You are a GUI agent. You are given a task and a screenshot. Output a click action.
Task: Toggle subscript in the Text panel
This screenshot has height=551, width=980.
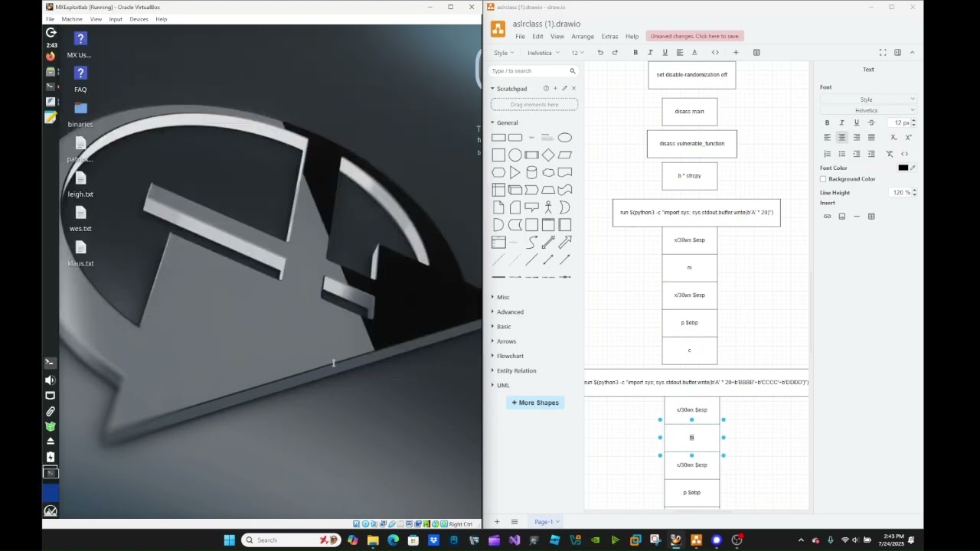tap(893, 138)
